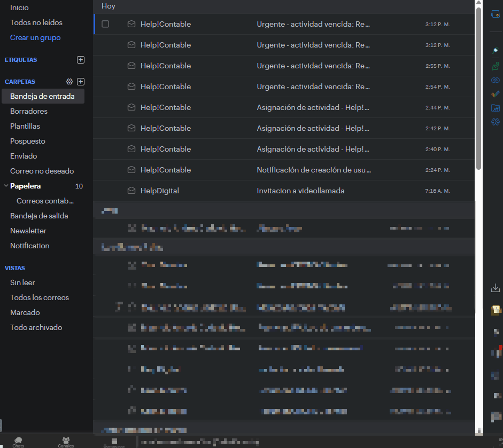Screen dimensions: 503x448
Task: Open the wallet-shaped icon in right sidebar
Action: (496, 14)
